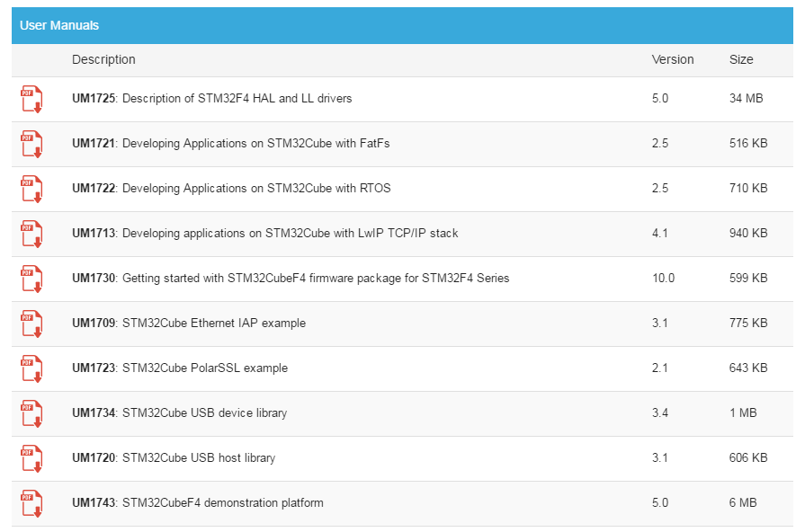Click the Size column header

(741, 59)
